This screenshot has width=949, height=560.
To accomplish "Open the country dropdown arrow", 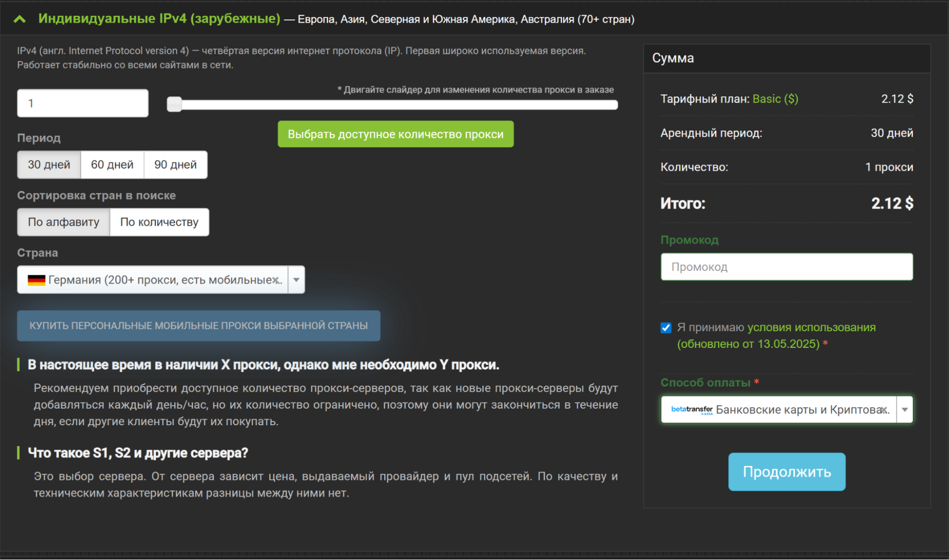I will click(296, 280).
